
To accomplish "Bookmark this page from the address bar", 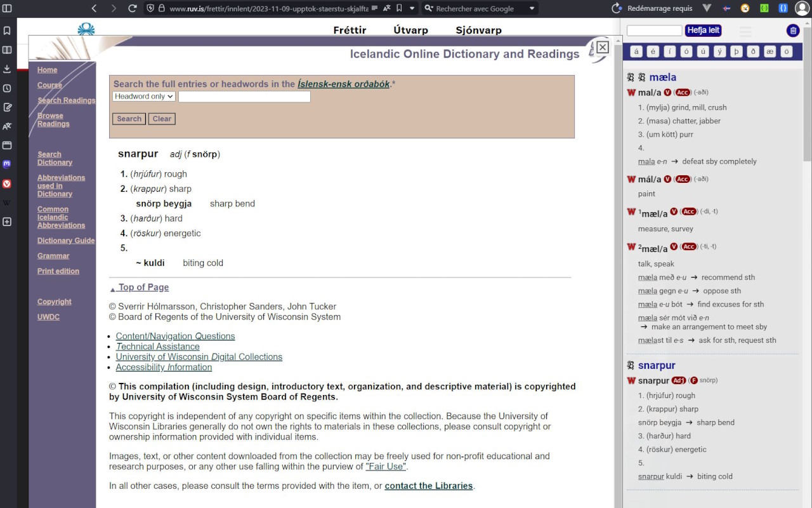I will point(399,8).
